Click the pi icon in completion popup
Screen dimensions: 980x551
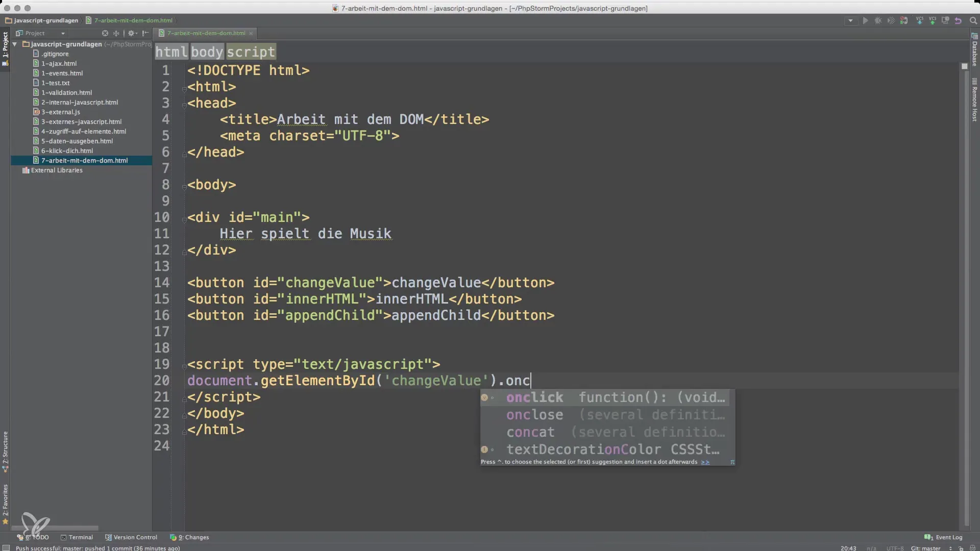(x=732, y=462)
